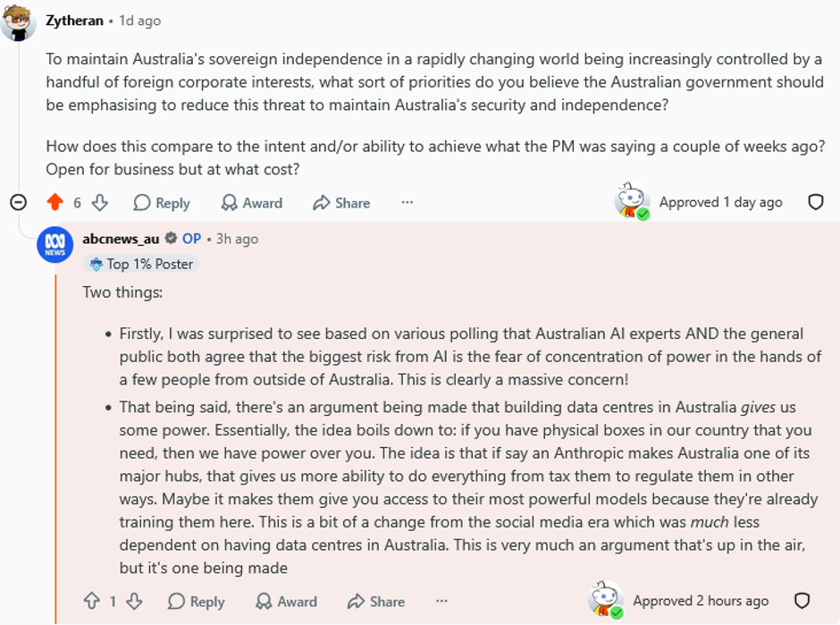Collapse Zytheran's comment thread
Screen dimensions: 840x625
[x=18, y=202]
